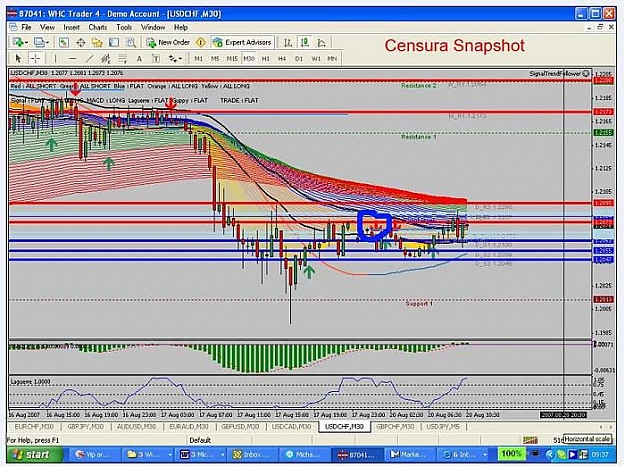Select the Crosshair tool

coord(35,59)
